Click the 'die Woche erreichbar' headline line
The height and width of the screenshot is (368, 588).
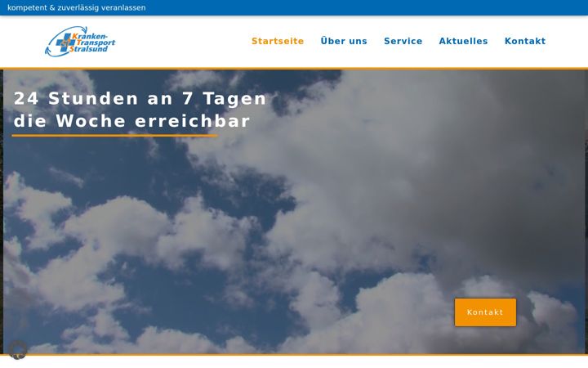point(131,121)
